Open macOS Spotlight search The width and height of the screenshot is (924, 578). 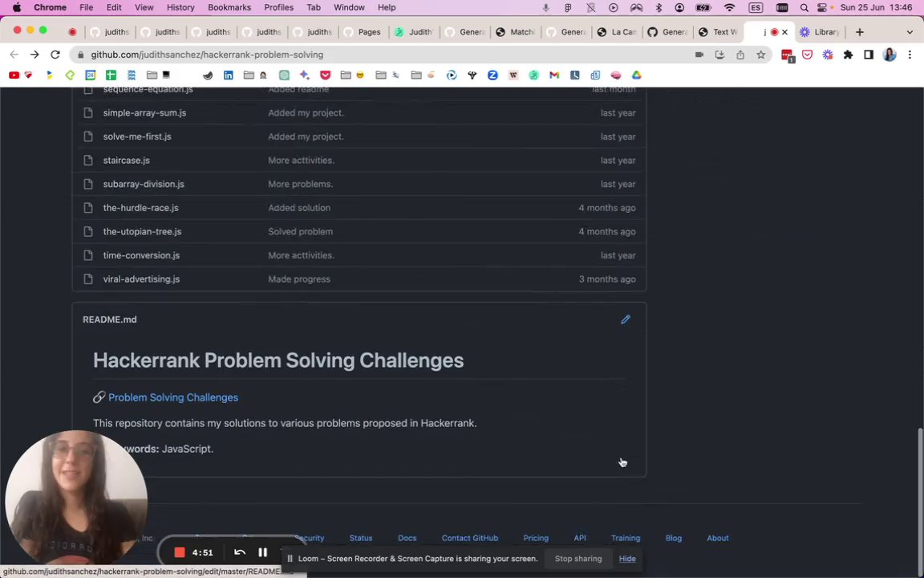tap(804, 8)
